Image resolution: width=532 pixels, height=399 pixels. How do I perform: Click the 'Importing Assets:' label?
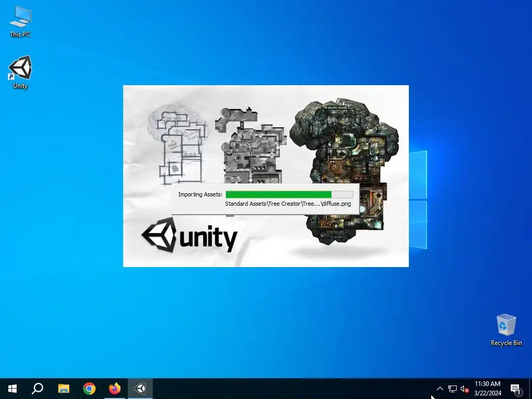click(x=200, y=194)
